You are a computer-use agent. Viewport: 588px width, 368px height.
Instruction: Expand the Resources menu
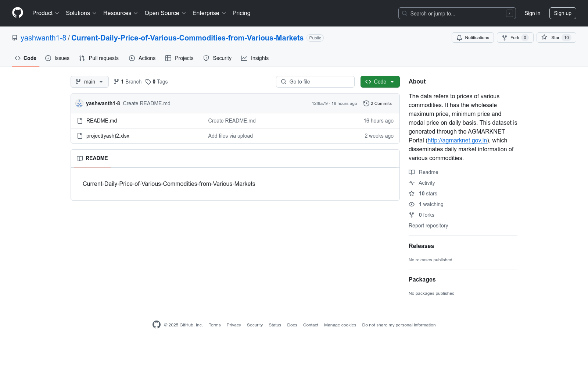coord(121,13)
